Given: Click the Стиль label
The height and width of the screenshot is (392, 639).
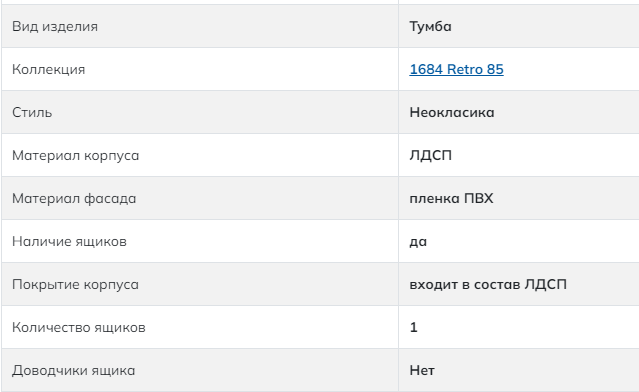Looking at the screenshot, I should 32,112.
